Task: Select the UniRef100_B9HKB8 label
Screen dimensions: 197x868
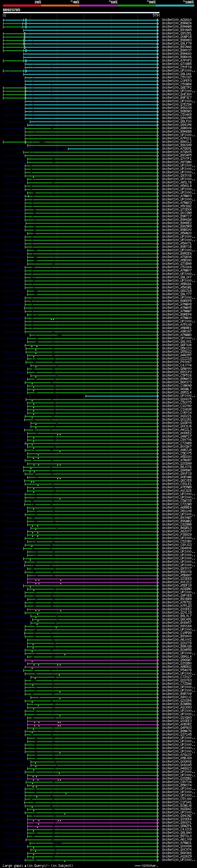Action: (177, 131)
